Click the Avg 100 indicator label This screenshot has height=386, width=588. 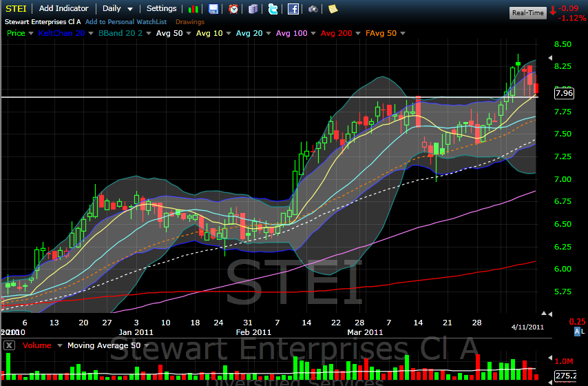(292, 33)
